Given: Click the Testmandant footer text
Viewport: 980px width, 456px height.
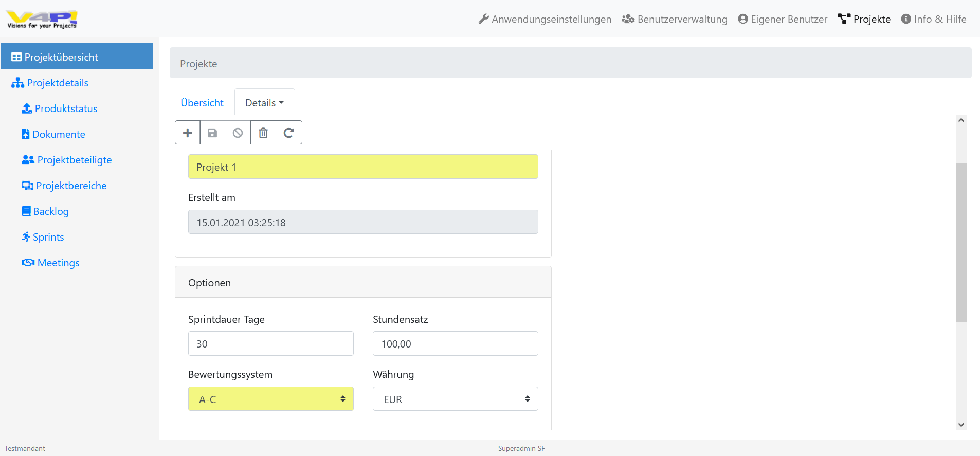Looking at the screenshot, I should (x=25, y=448).
